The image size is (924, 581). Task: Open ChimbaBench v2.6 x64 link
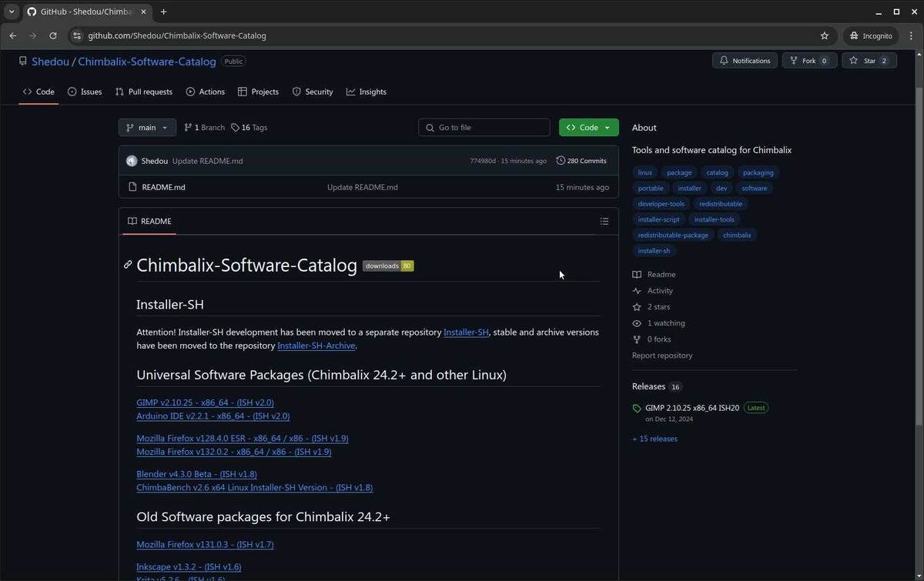click(254, 488)
